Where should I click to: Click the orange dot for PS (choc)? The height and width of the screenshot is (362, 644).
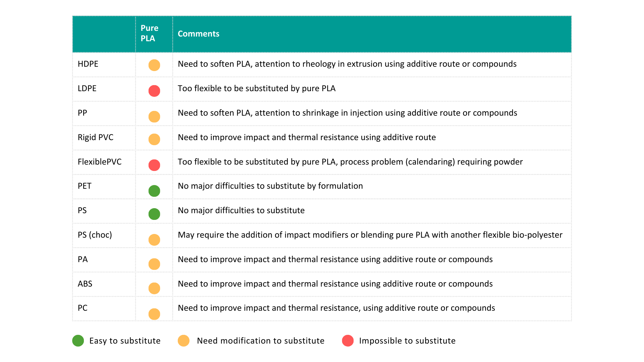click(154, 240)
